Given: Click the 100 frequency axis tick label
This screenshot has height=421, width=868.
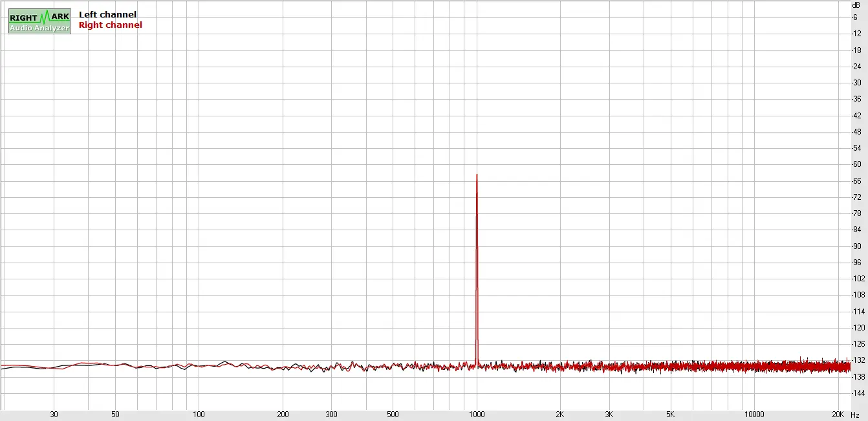Looking at the screenshot, I should pyautogui.click(x=199, y=415).
